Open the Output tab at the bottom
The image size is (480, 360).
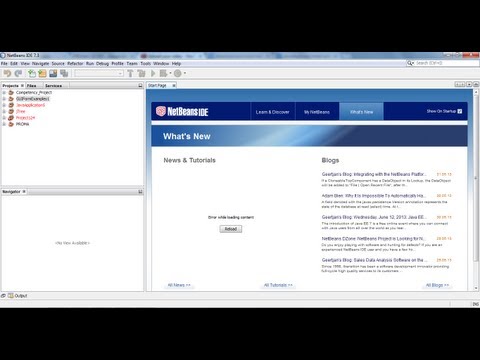click(x=18, y=296)
